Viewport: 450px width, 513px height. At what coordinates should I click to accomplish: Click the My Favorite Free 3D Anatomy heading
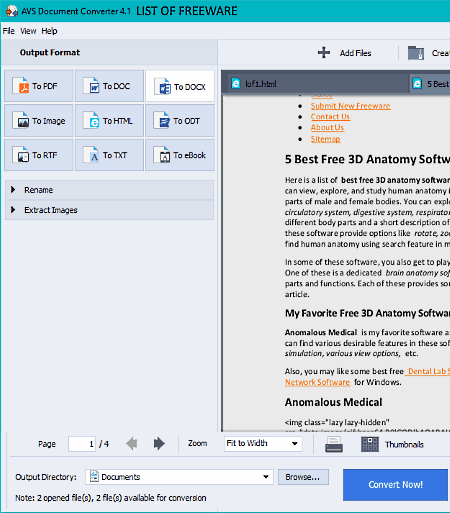pyautogui.click(x=367, y=313)
